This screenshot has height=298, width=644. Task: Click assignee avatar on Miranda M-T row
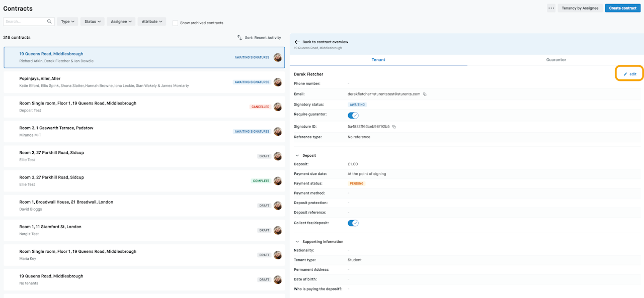[278, 132]
